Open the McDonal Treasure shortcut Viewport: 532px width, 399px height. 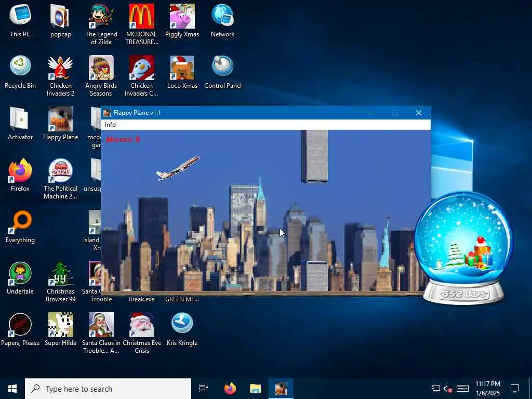(141, 24)
